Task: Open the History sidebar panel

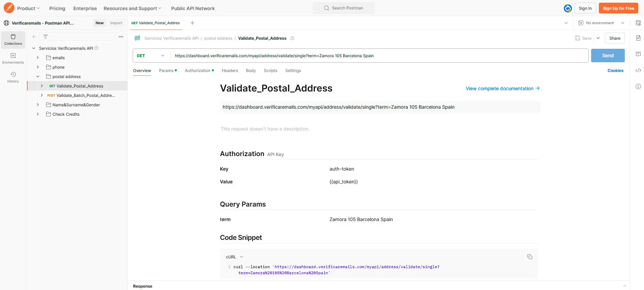Action: 13,77
